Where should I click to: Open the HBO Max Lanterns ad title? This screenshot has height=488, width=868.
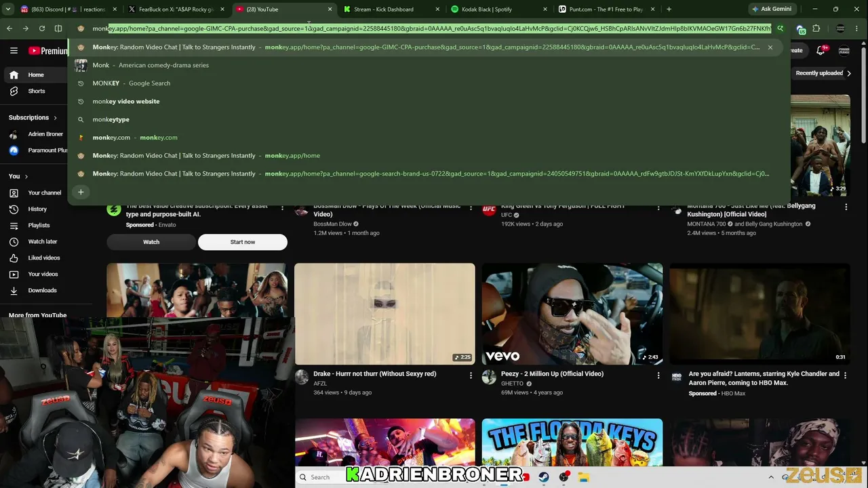point(764,378)
